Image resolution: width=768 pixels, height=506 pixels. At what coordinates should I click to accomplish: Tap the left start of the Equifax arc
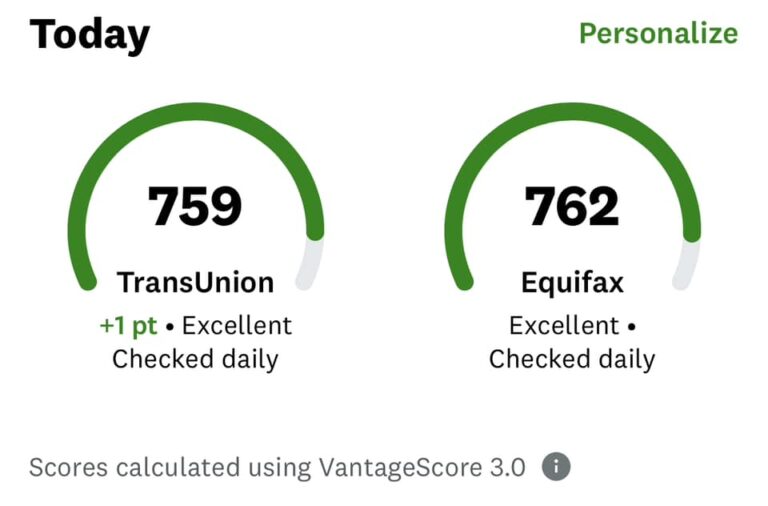click(x=463, y=279)
